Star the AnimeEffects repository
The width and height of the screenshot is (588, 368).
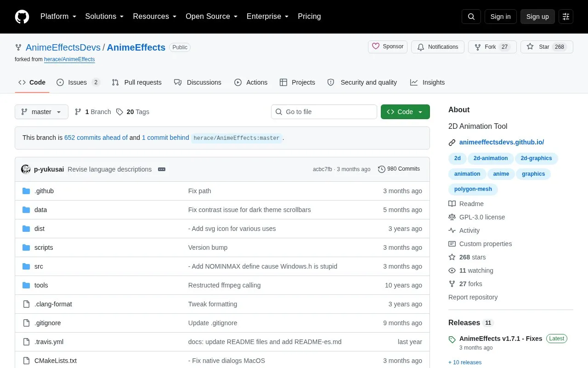[x=547, y=47]
